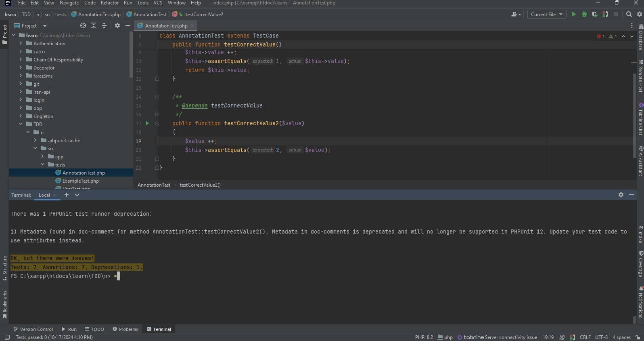Open the File menu
The image size is (644, 341).
click(22, 3)
